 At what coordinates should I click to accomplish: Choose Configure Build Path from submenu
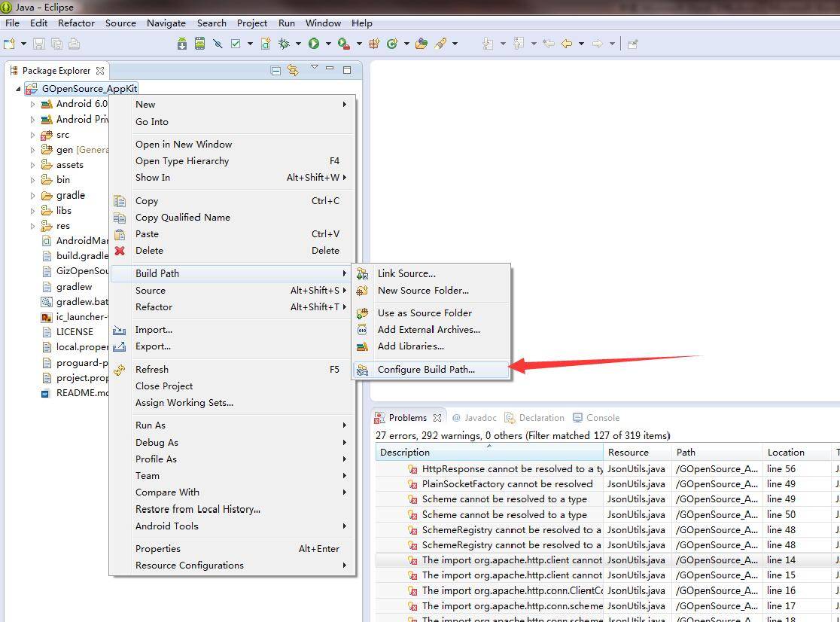click(431, 370)
